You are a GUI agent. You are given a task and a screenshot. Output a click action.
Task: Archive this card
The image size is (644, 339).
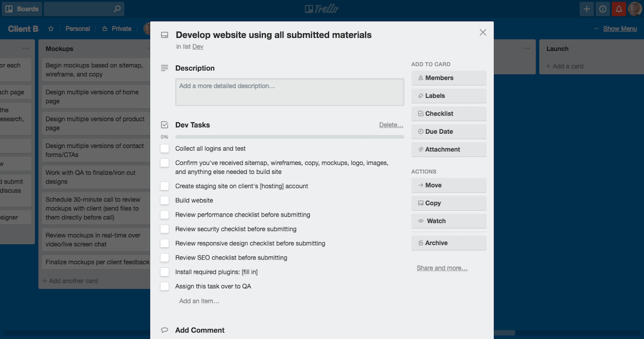coord(449,243)
